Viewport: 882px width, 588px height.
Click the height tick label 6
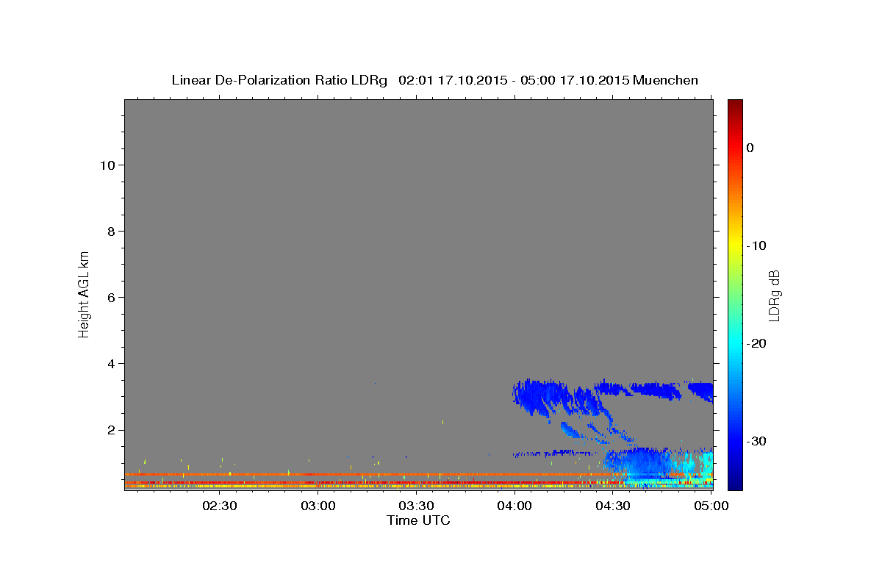point(110,297)
